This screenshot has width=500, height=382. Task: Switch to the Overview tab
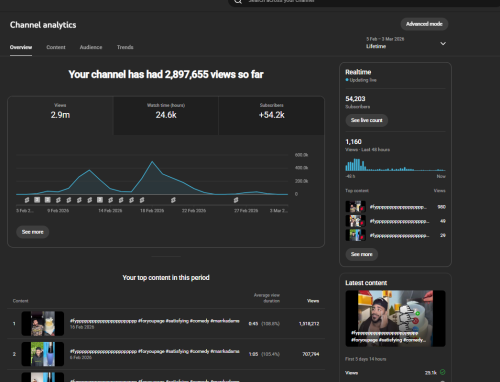pos(21,47)
